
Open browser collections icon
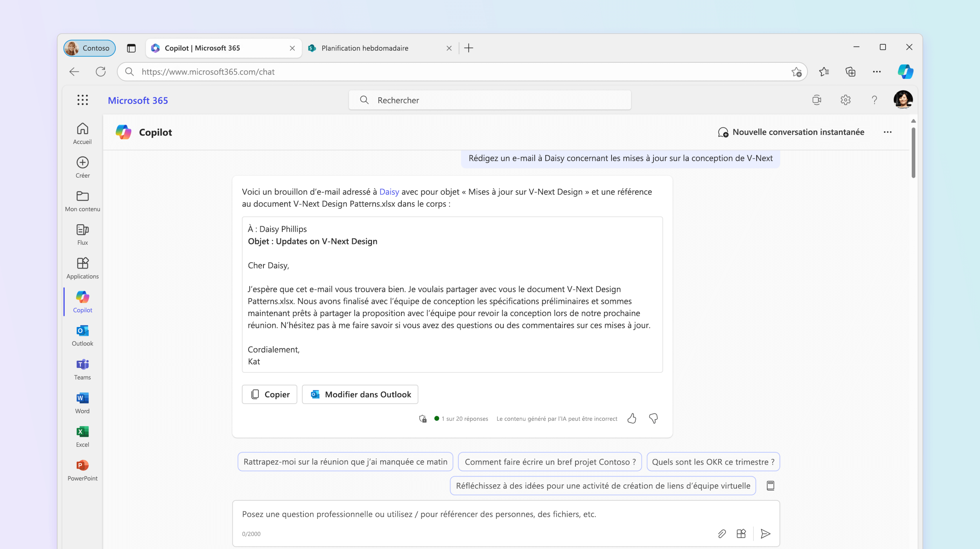[850, 72]
